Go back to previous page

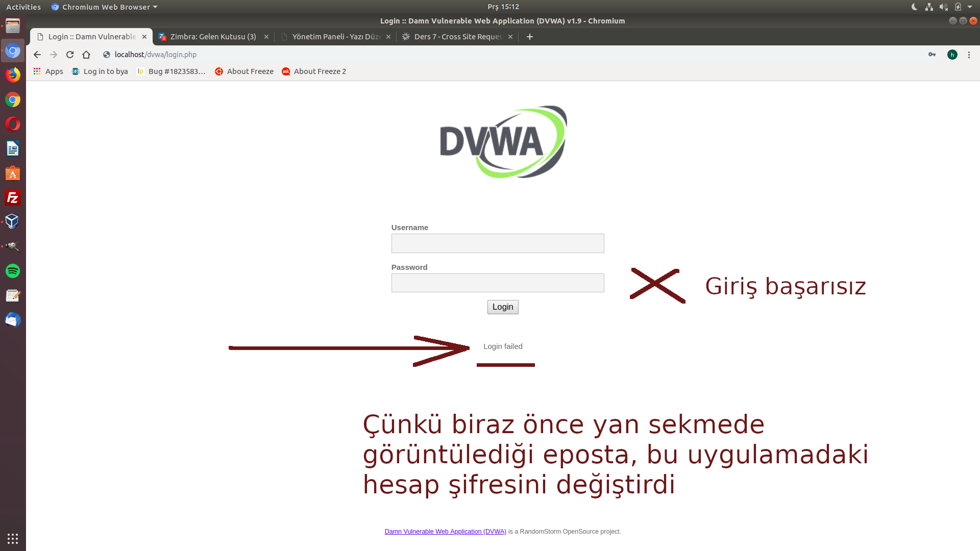click(37, 55)
